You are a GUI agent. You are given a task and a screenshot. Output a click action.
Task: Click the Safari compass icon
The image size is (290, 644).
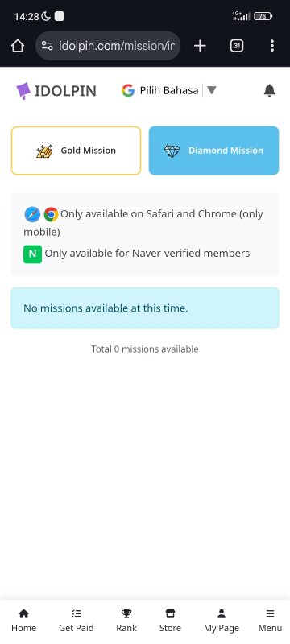[32, 214]
